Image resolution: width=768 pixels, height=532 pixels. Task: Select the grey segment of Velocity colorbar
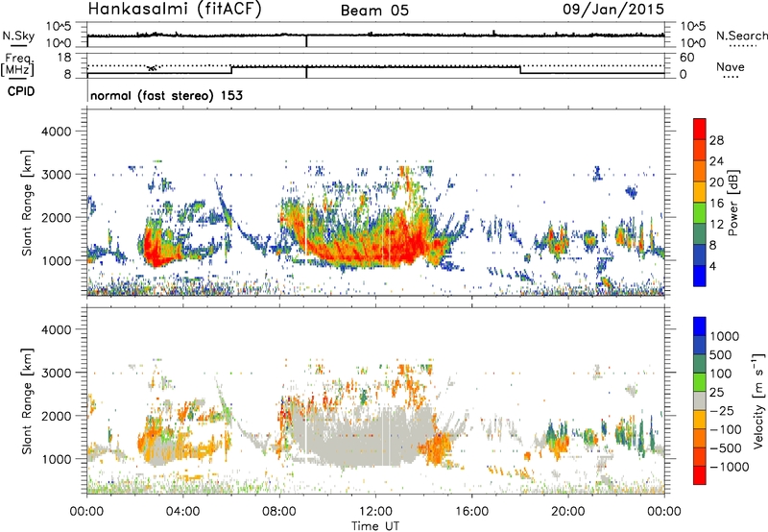coord(700,401)
